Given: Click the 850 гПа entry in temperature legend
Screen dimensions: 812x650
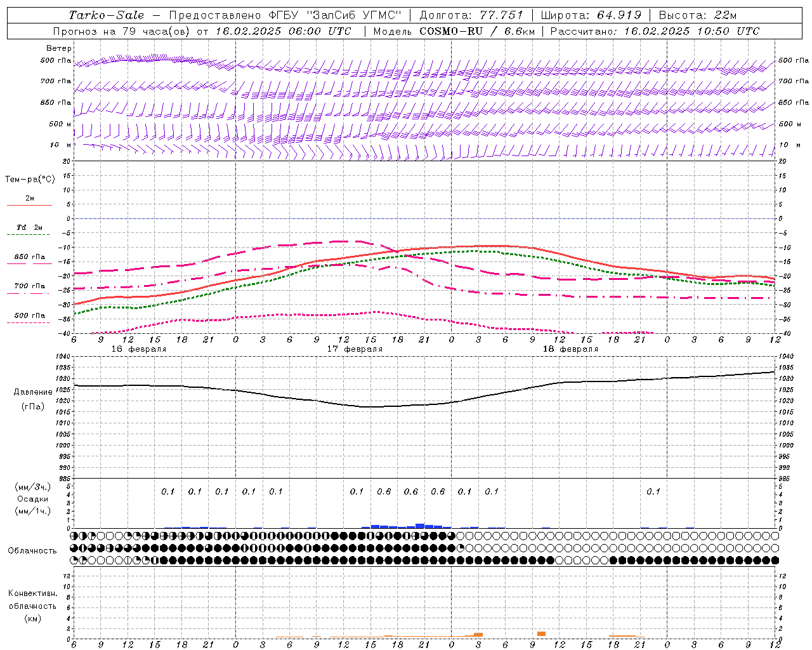Looking at the screenshot, I should click(x=30, y=257).
